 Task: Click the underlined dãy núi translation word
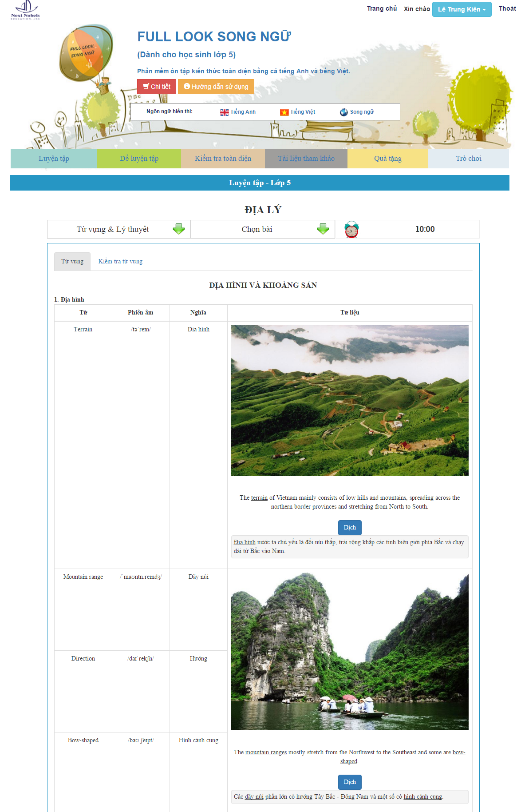tap(254, 797)
